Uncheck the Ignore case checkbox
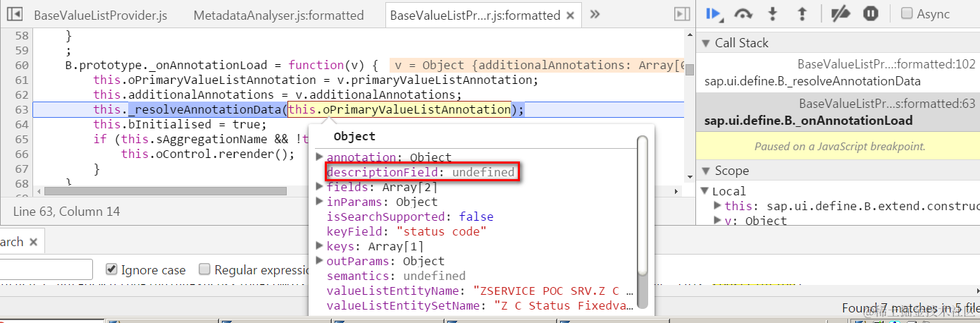Viewport: 980px width, 323px height. (x=111, y=269)
